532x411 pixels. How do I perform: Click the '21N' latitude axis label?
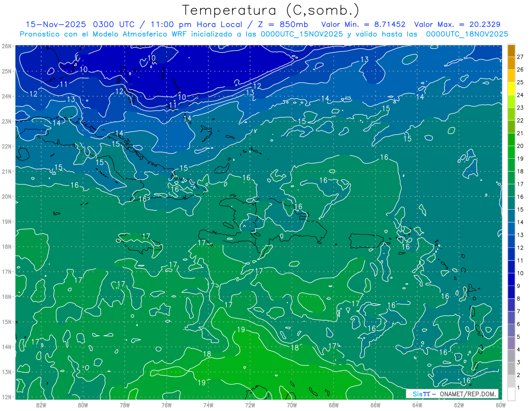point(6,171)
